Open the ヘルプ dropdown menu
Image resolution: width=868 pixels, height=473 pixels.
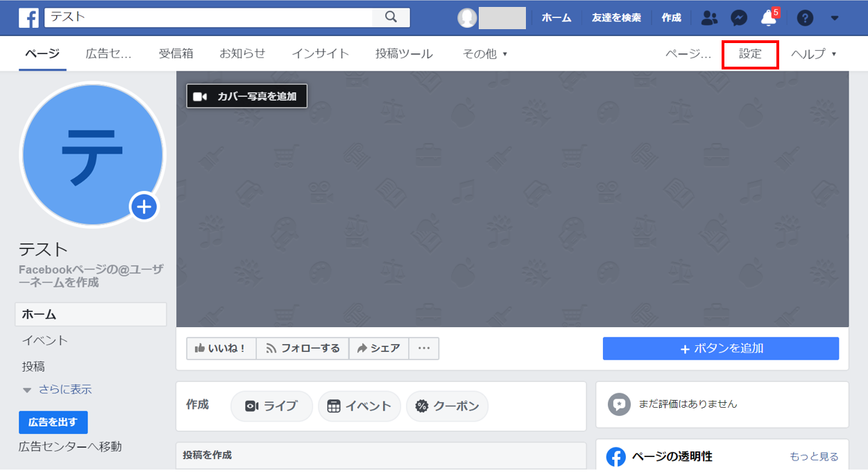coord(814,53)
